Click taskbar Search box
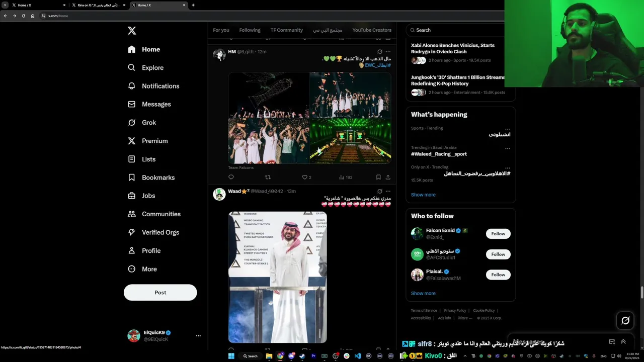 tap(251, 356)
